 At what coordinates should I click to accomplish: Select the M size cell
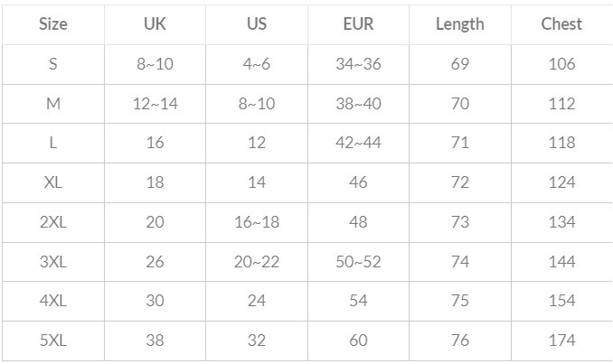(52, 104)
